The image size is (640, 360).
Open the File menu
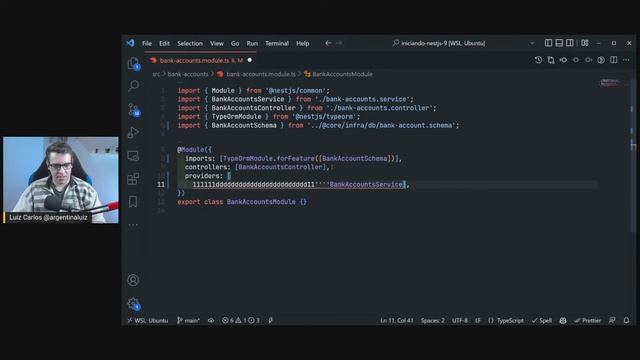tap(147, 43)
